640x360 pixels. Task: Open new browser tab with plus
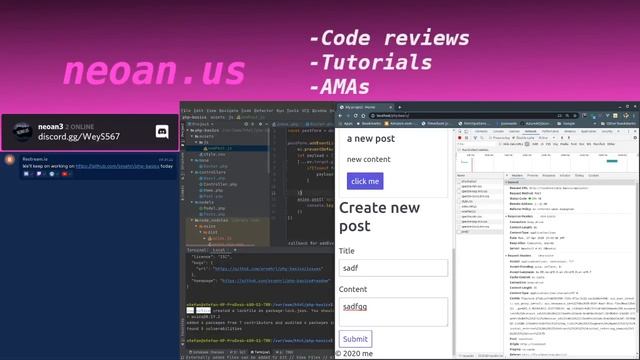(400, 107)
